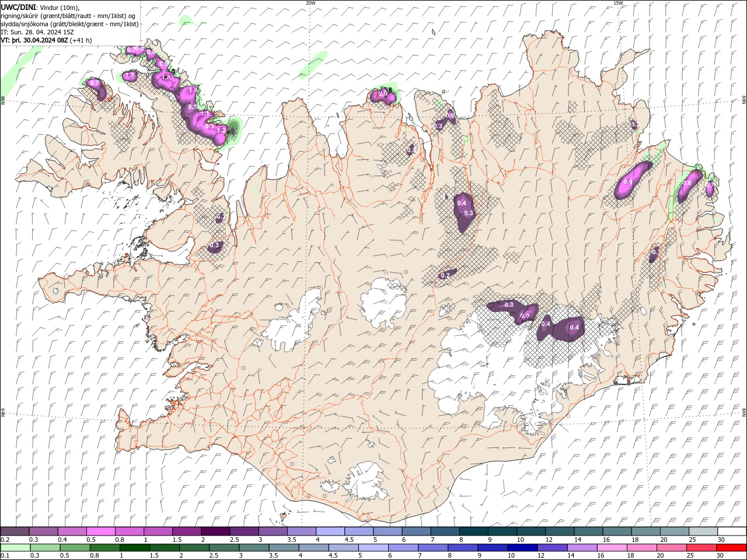Select the dark teal upper-row swatch beginning at 8
This screenshot has width=747, height=560.
click(x=473, y=531)
